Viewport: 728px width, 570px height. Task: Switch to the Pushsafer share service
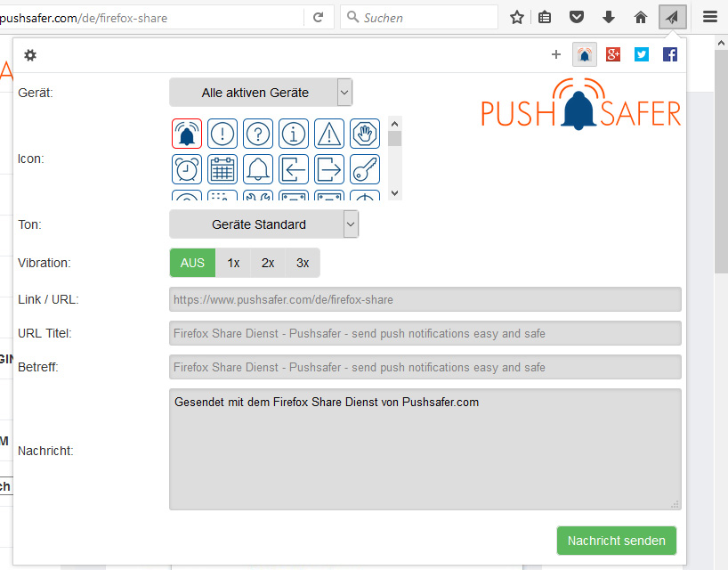click(x=585, y=55)
